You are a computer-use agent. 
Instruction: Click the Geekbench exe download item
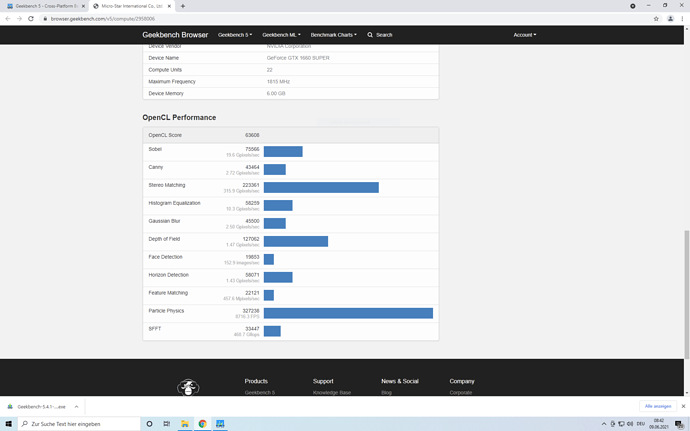click(x=40, y=406)
